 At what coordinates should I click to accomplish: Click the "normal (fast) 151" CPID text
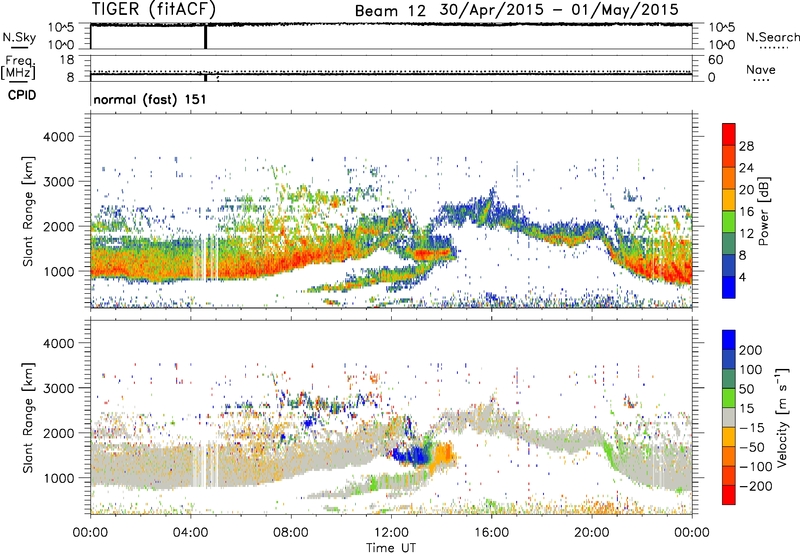tap(149, 99)
